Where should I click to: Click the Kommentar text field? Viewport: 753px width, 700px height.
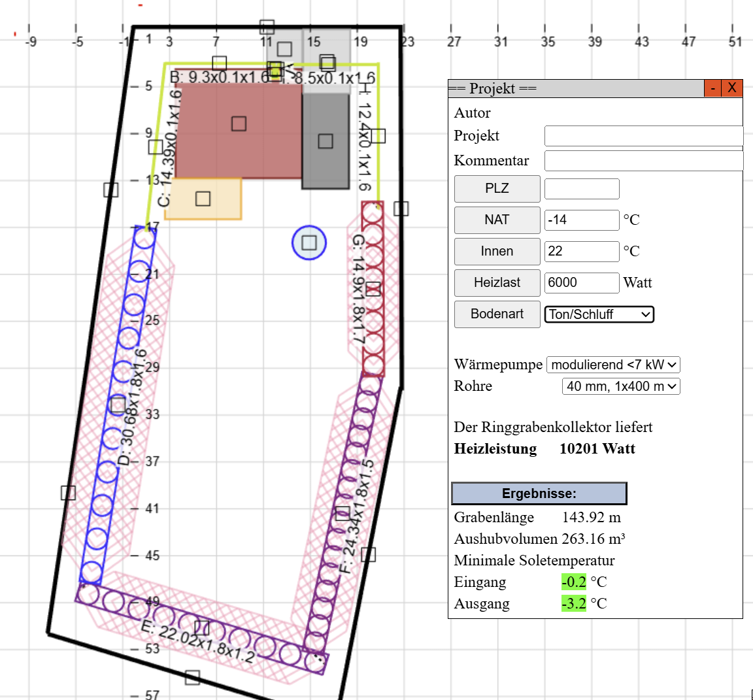[x=643, y=161]
